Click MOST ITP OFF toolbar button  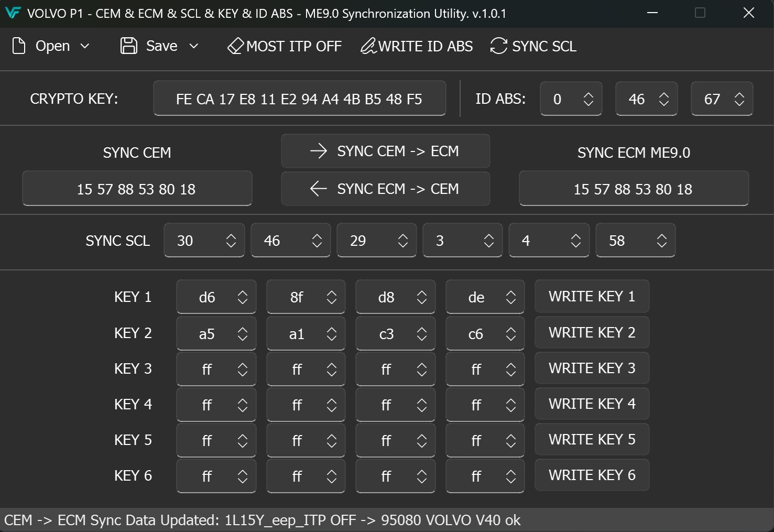pyautogui.click(x=285, y=46)
